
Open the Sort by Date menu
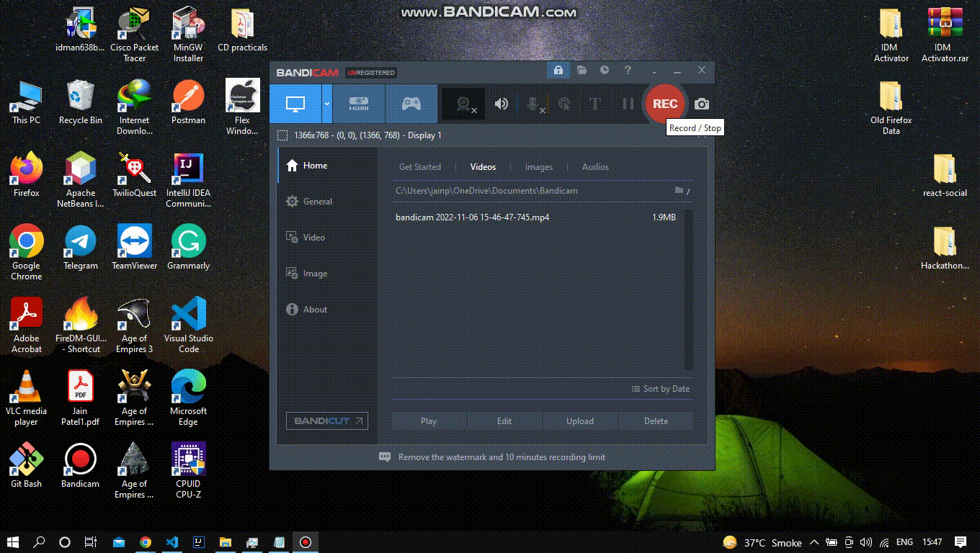tap(660, 389)
